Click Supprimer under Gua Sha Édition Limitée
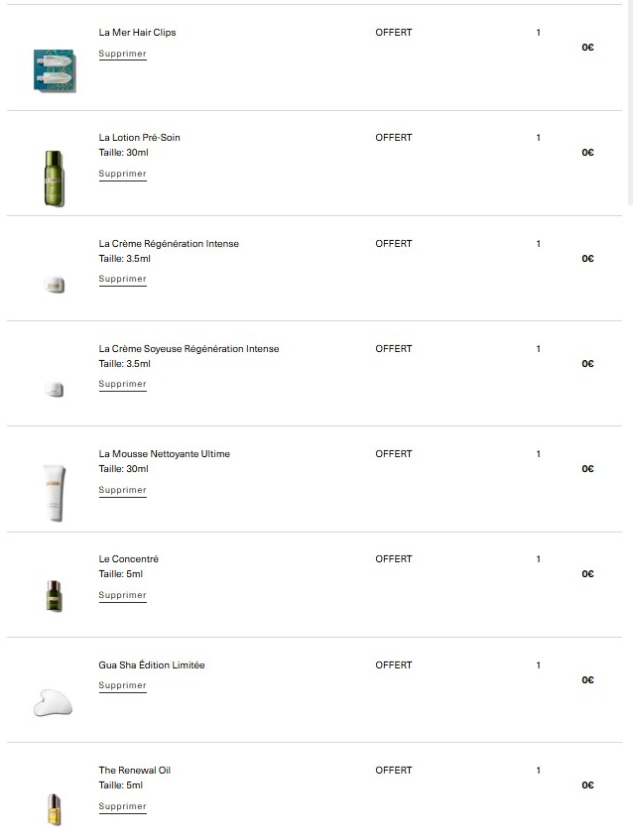This screenshot has height=840, width=633. tap(122, 685)
